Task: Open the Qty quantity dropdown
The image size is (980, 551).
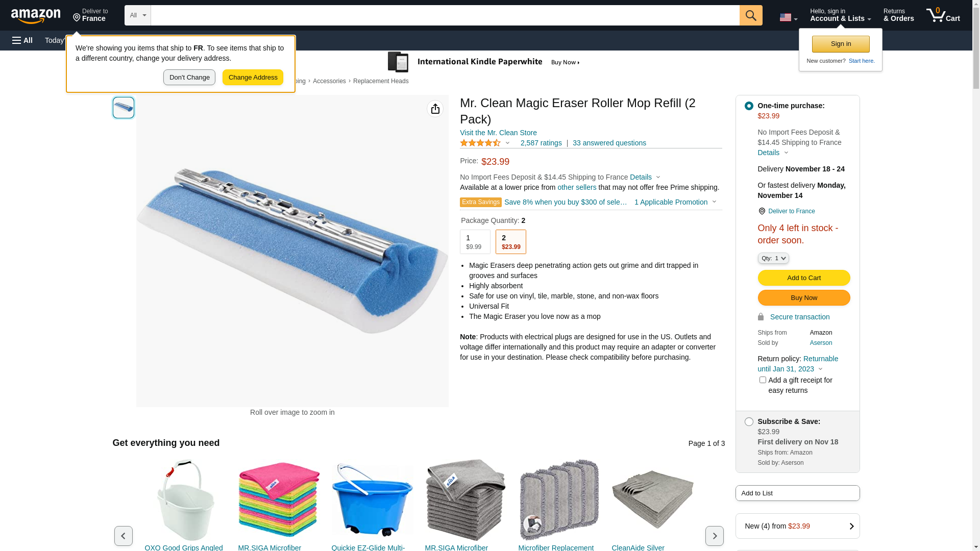Action: click(773, 258)
